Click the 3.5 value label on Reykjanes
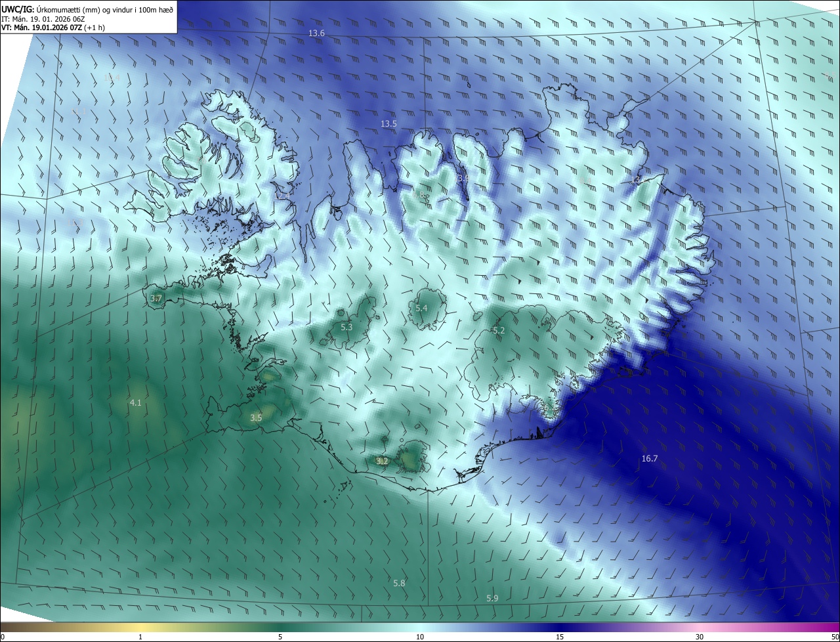840x642 pixels. 256,417
